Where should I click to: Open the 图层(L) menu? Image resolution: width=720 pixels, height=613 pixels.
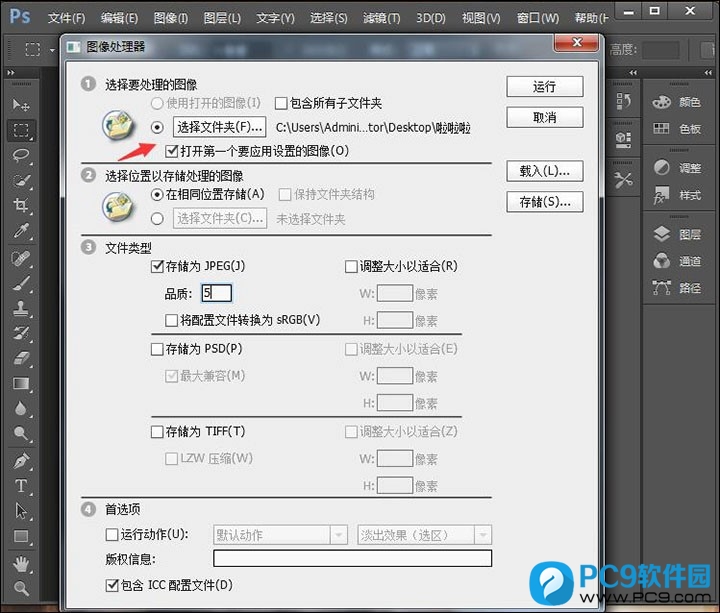222,18
